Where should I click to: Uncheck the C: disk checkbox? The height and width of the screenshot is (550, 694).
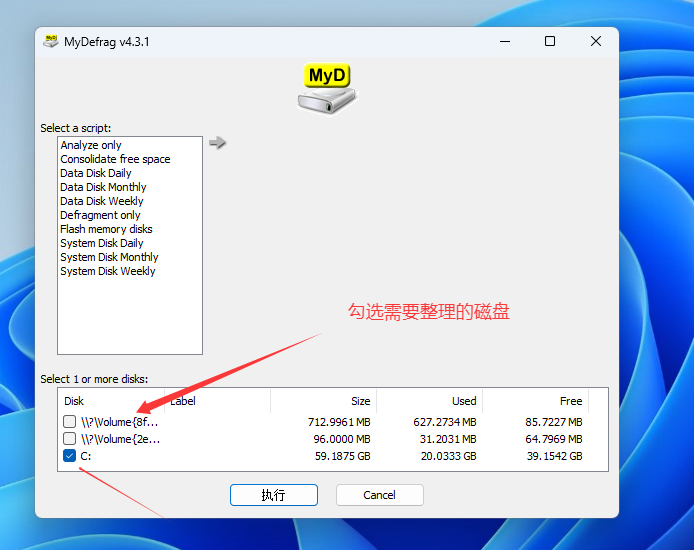pyautogui.click(x=69, y=455)
